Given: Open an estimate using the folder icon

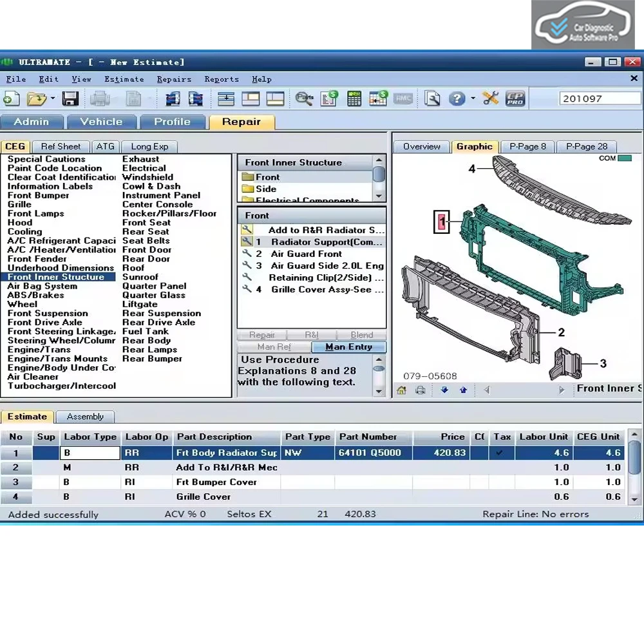Looking at the screenshot, I should pos(36,99).
